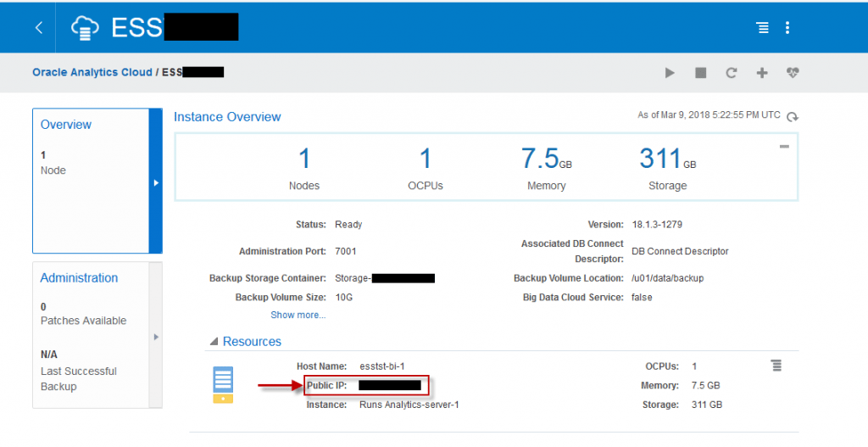Click the cloud service icon in header
Screen dimensions: 868x447
tap(86, 27)
